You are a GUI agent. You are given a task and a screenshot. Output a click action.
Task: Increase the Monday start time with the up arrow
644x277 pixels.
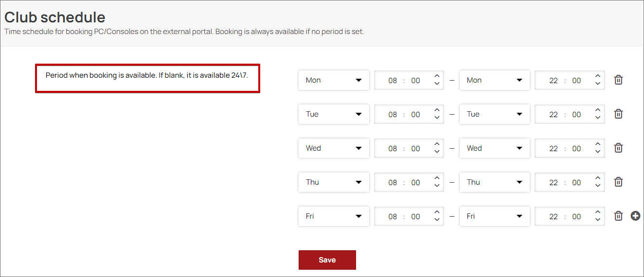coord(437,76)
